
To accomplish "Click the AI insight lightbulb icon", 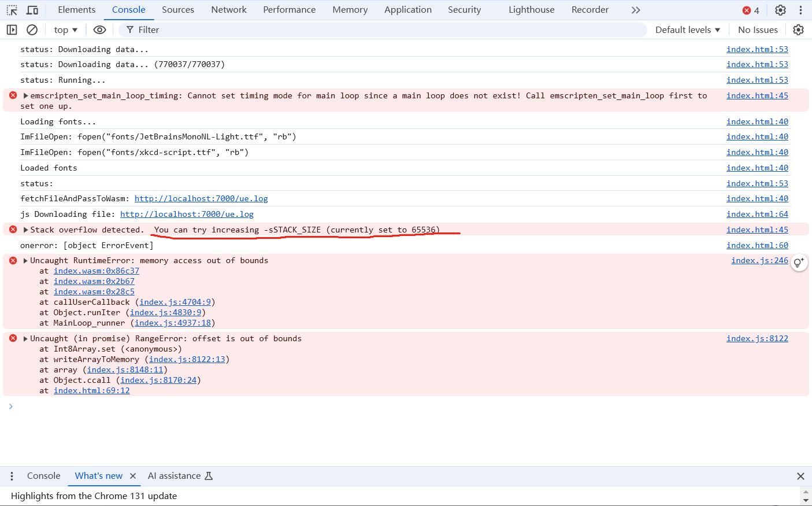I will [799, 263].
